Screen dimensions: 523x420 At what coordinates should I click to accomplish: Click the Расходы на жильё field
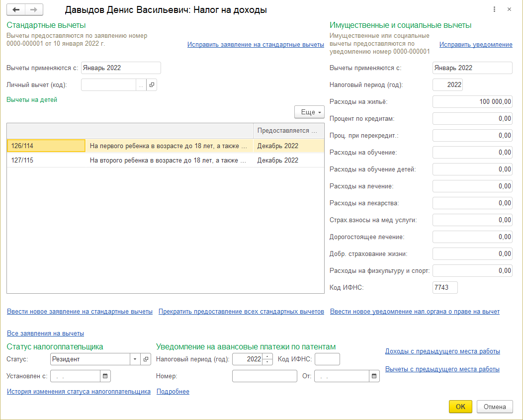(472, 102)
